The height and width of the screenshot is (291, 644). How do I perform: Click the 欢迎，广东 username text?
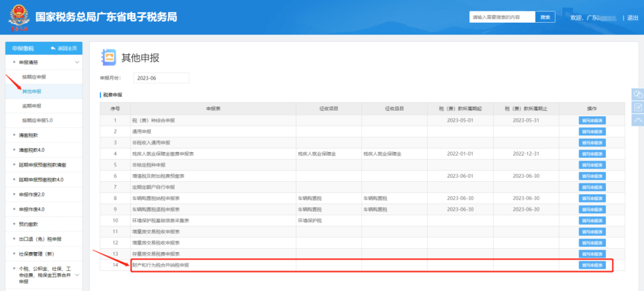[584, 18]
